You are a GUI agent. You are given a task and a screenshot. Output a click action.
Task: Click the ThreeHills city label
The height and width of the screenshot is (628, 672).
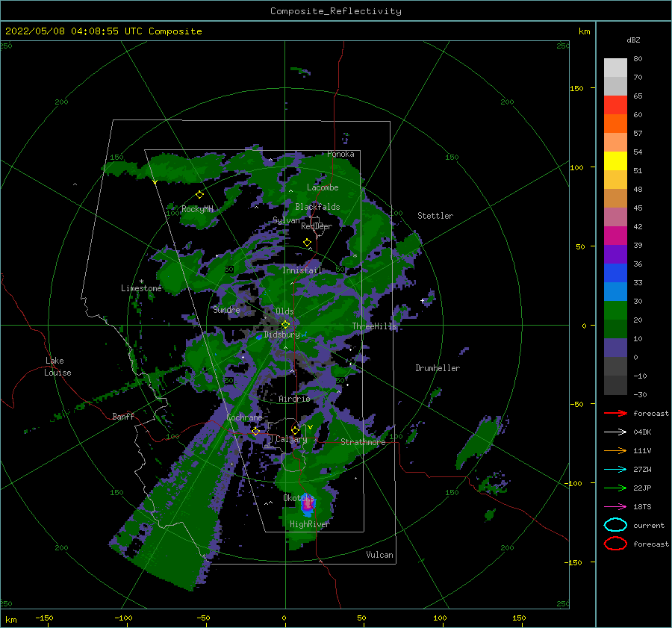375,326
